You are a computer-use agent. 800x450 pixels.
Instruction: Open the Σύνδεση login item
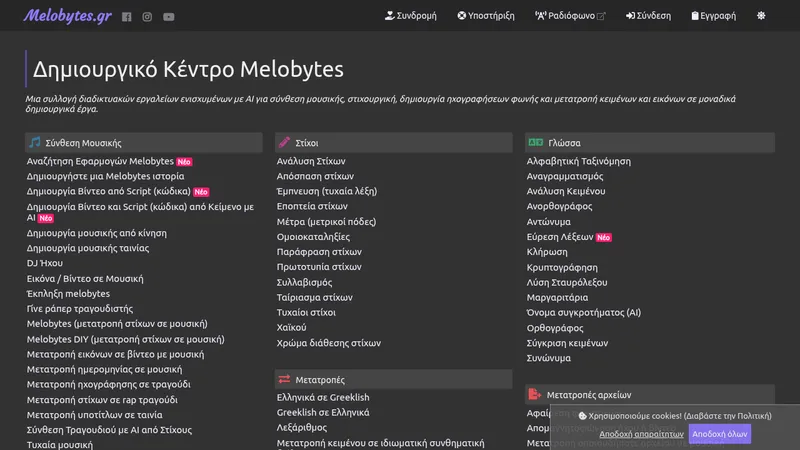[648, 16]
